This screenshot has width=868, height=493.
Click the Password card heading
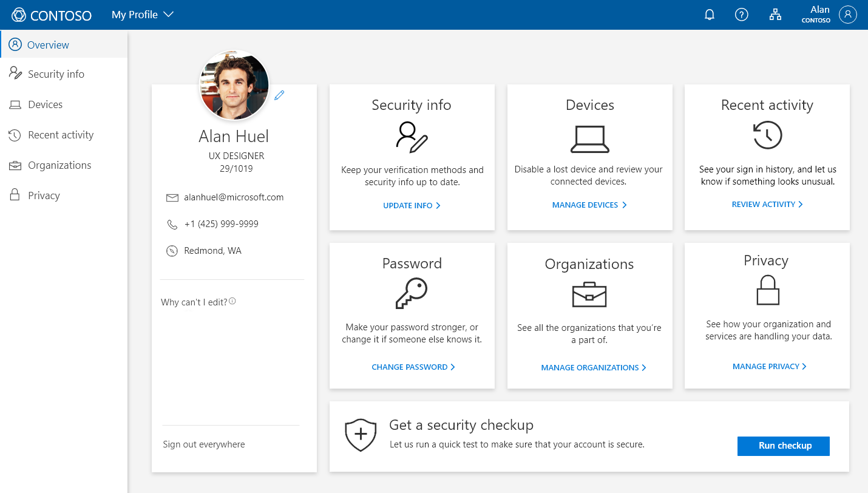pos(412,263)
